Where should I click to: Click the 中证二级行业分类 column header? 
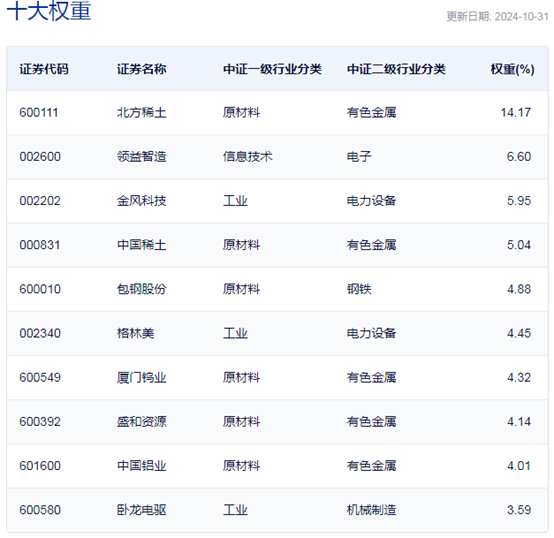[x=396, y=69]
